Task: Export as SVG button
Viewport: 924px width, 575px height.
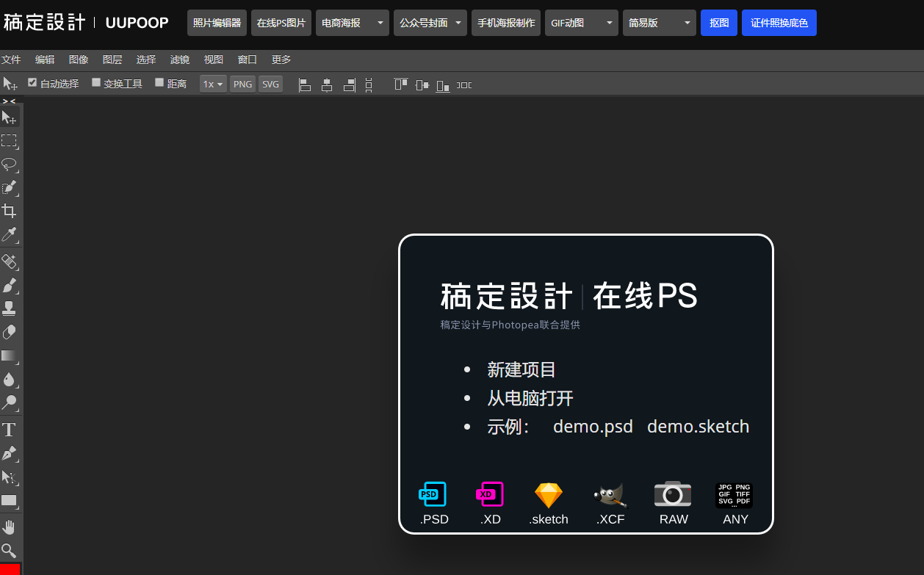Action: click(x=270, y=84)
